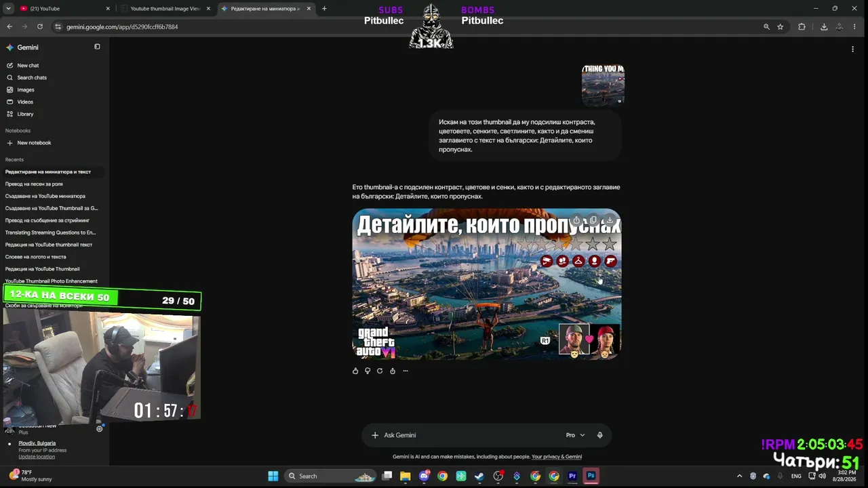The image size is (868, 488).
Task: Close the YouTube tab
Action: click(108, 9)
